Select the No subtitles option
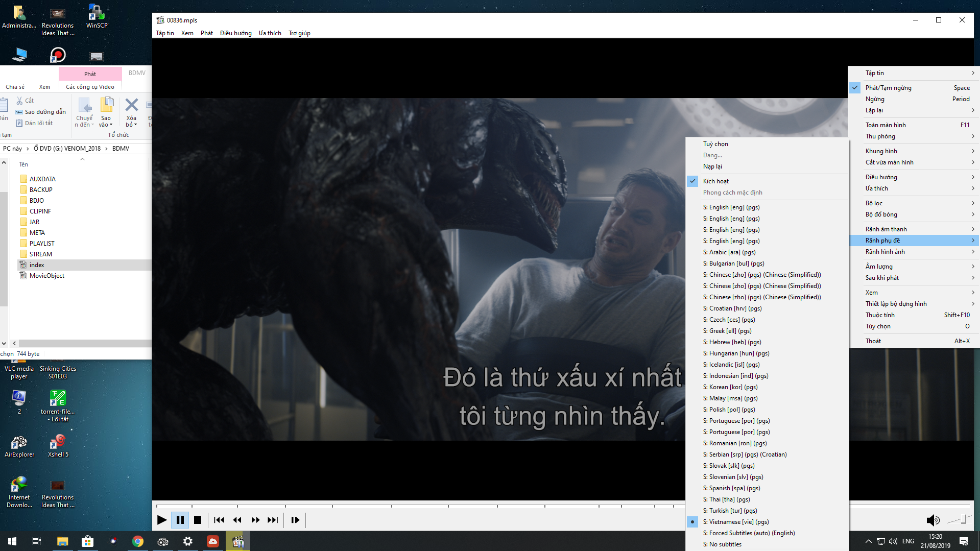 tap(767, 544)
